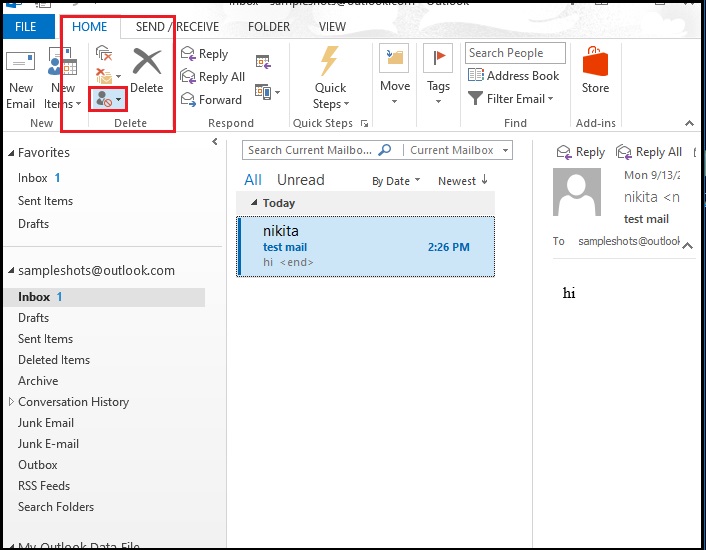Viewport: 706px width, 550px height.
Task: Open the Current Mailbox scope dropdown
Action: pos(459,150)
